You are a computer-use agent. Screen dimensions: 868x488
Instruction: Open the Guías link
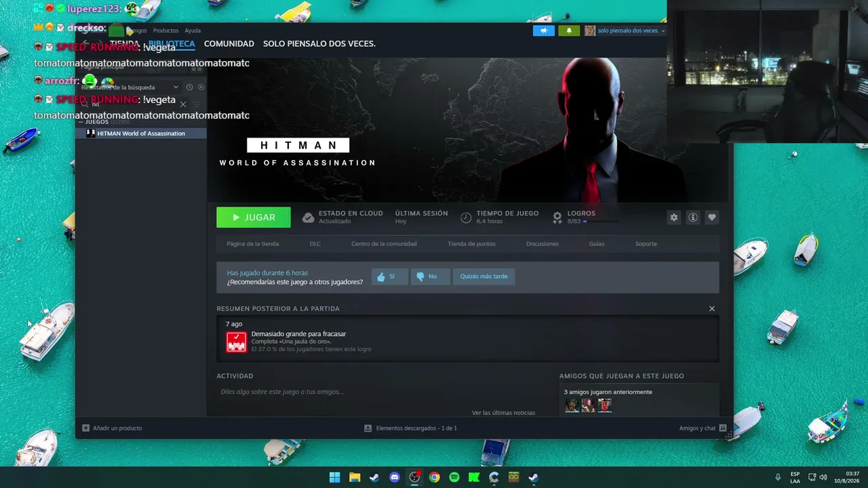point(597,244)
